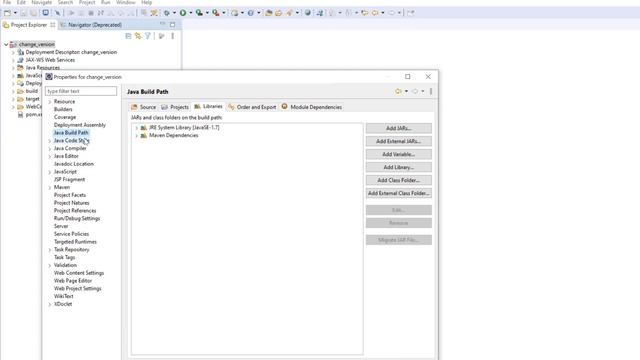Image resolution: width=640 pixels, height=360 pixels.
Task: Open the back history dropdown arrow in dialog header
Action: coord(406,91)
